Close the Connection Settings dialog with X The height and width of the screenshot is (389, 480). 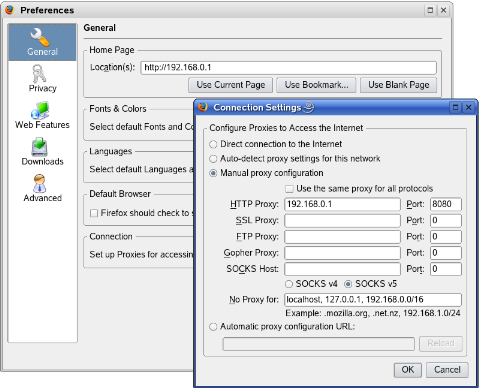468,107
